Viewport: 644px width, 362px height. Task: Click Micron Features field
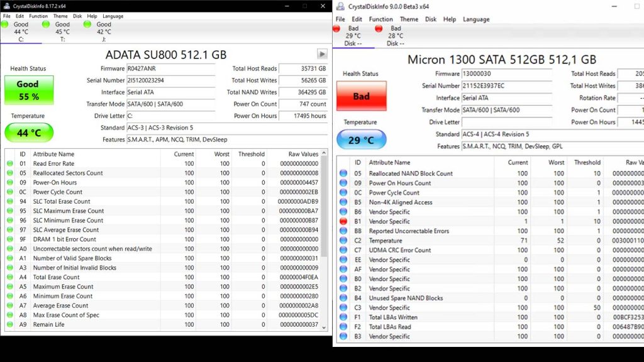(553, 146)
